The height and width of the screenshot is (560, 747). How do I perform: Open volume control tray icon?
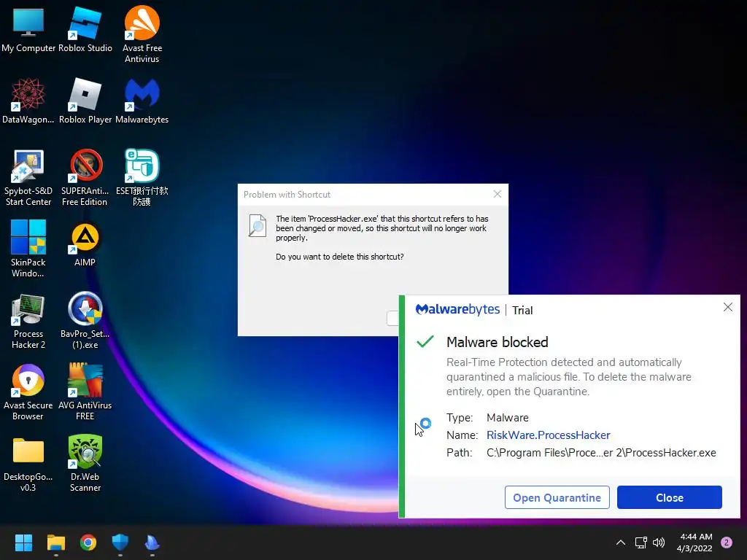659,542
